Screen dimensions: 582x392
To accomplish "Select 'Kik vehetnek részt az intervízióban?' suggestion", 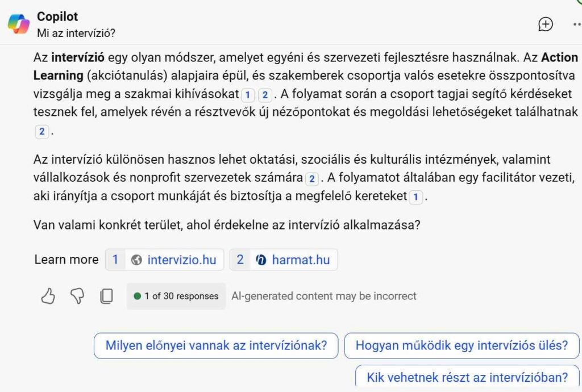I will (467, 377).
